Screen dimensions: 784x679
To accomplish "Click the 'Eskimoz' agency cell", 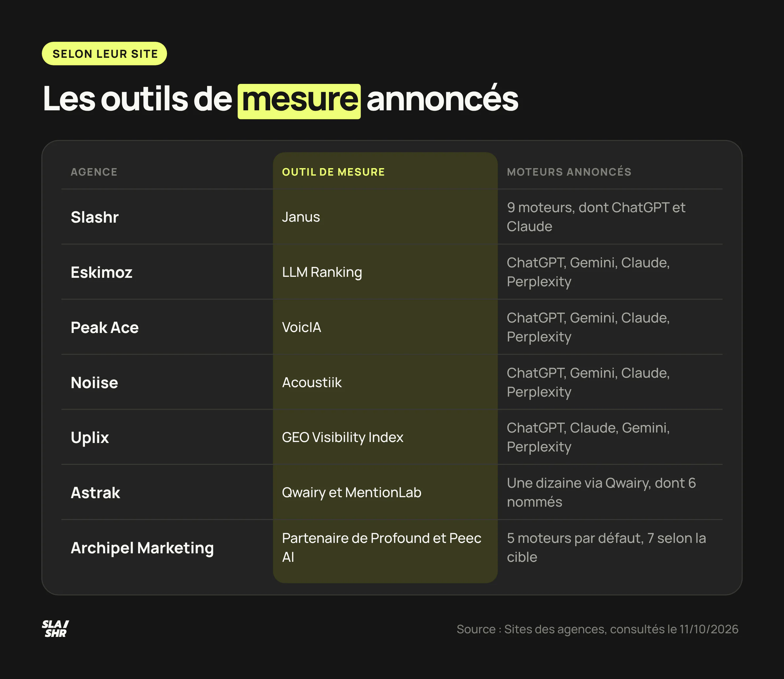I will click(102, 273).
